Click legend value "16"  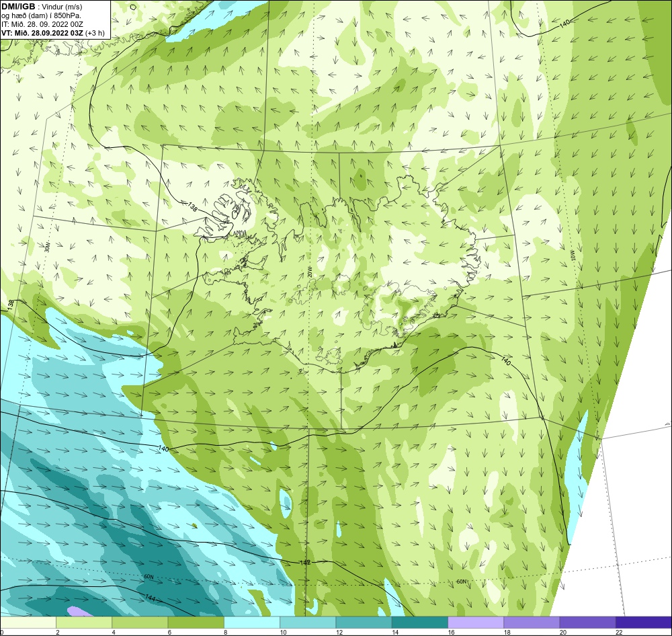coord(452,632)
